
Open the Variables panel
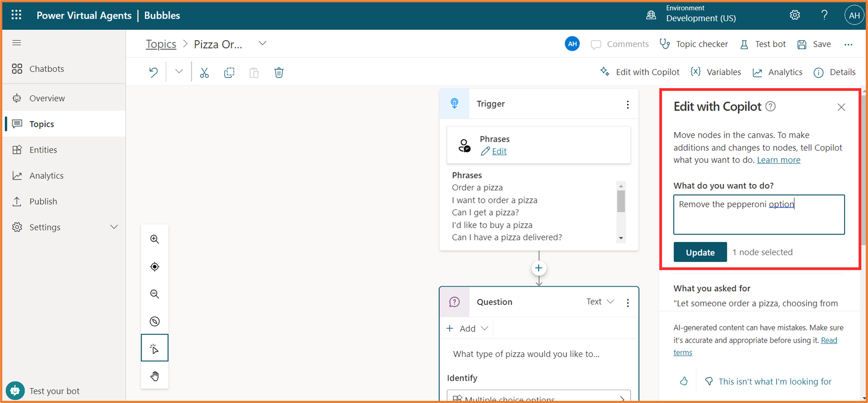716,72
